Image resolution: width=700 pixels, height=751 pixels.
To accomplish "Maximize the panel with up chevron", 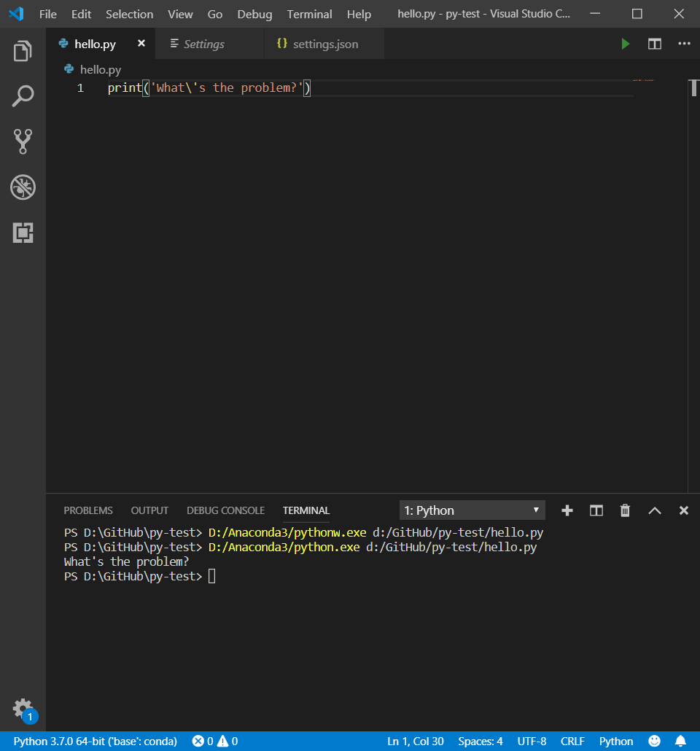I will tap(655, 510).
